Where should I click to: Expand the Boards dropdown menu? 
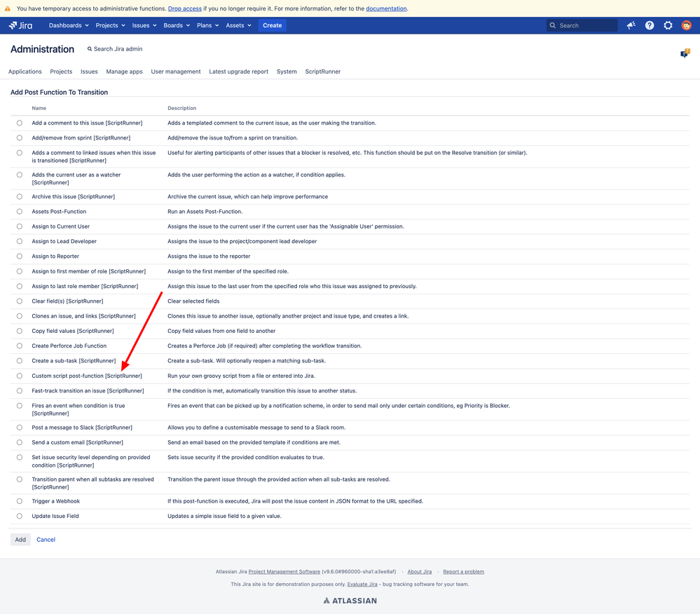pos(177,25)
